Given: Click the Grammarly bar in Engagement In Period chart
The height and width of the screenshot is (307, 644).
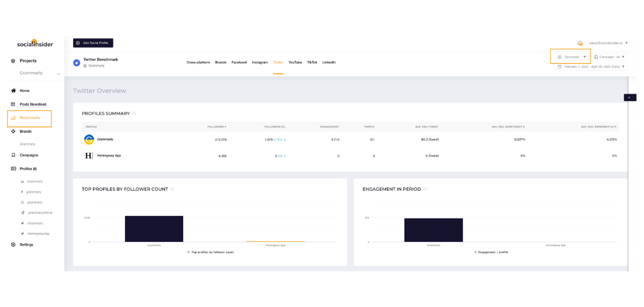Looking at the screenshot, I should pos(433,230).
